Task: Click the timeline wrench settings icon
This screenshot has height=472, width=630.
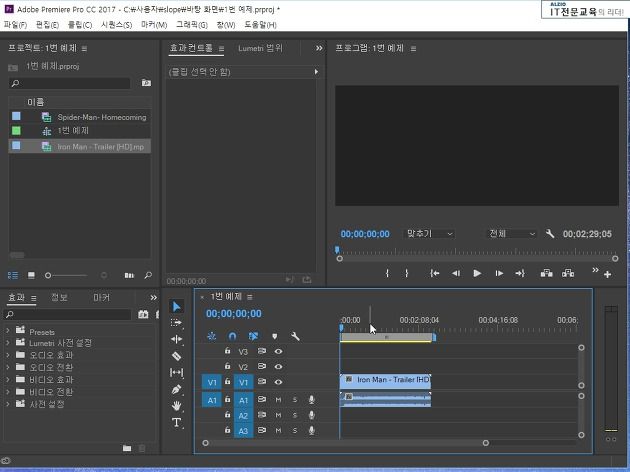Action: [295, 336]
